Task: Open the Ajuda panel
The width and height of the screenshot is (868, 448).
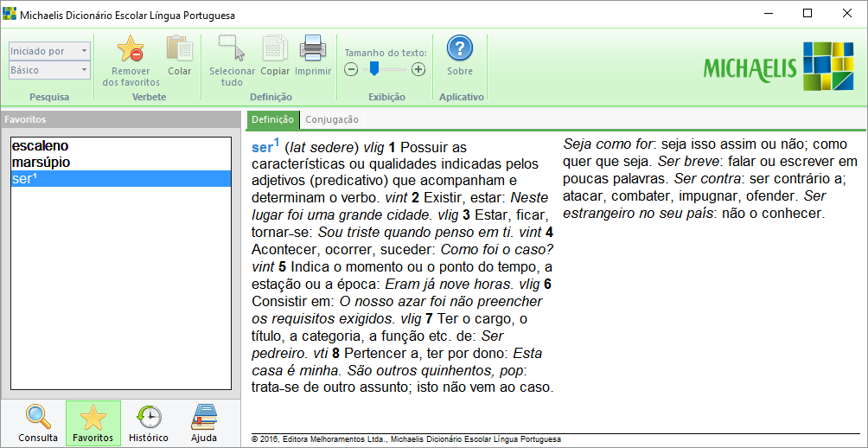Action: (x=204, y=423)
